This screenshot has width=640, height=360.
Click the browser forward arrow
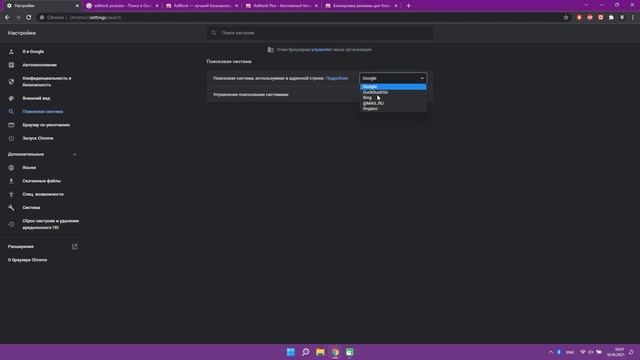tap(18, 18)
